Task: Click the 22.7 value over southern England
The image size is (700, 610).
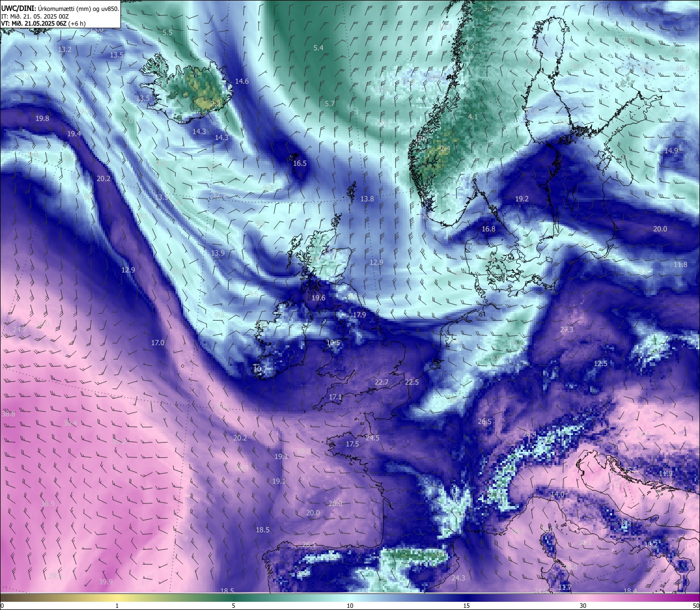Action: 382,382
